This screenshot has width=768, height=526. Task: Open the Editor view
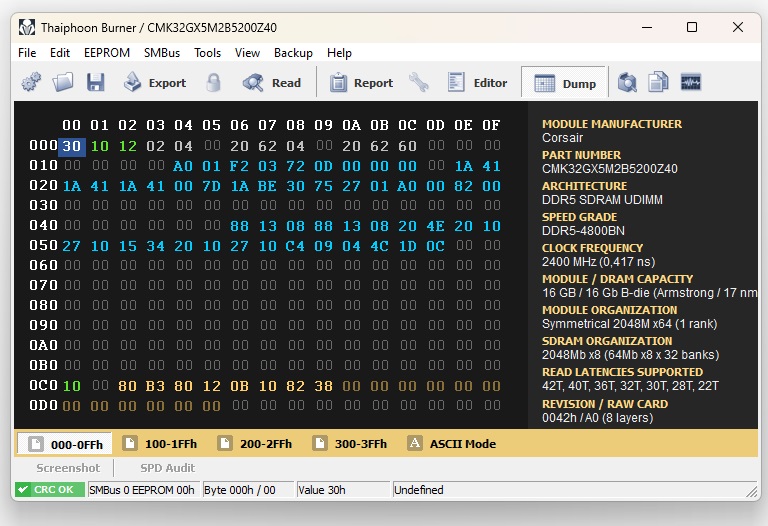click(x=478, y=82)
